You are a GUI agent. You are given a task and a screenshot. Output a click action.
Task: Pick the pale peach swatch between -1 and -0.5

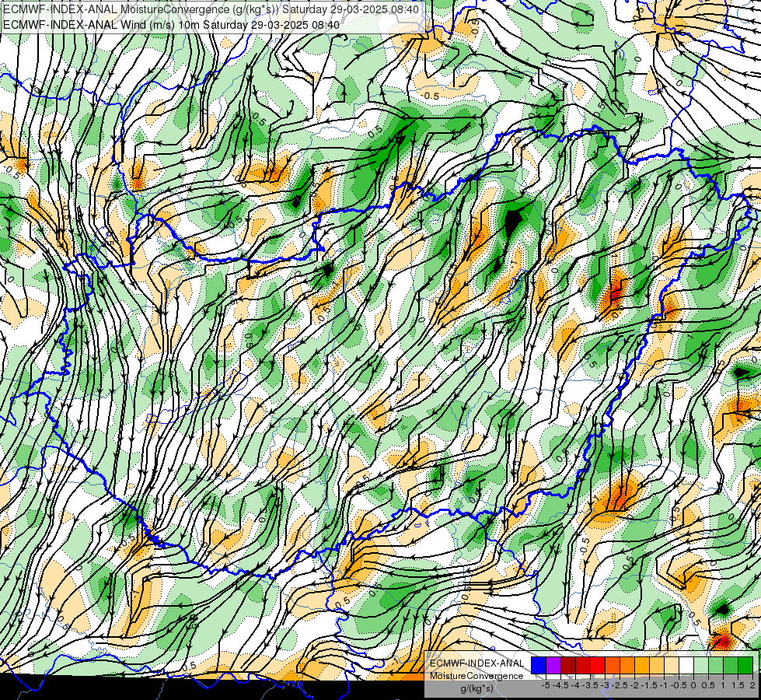(x=672, y=665)
